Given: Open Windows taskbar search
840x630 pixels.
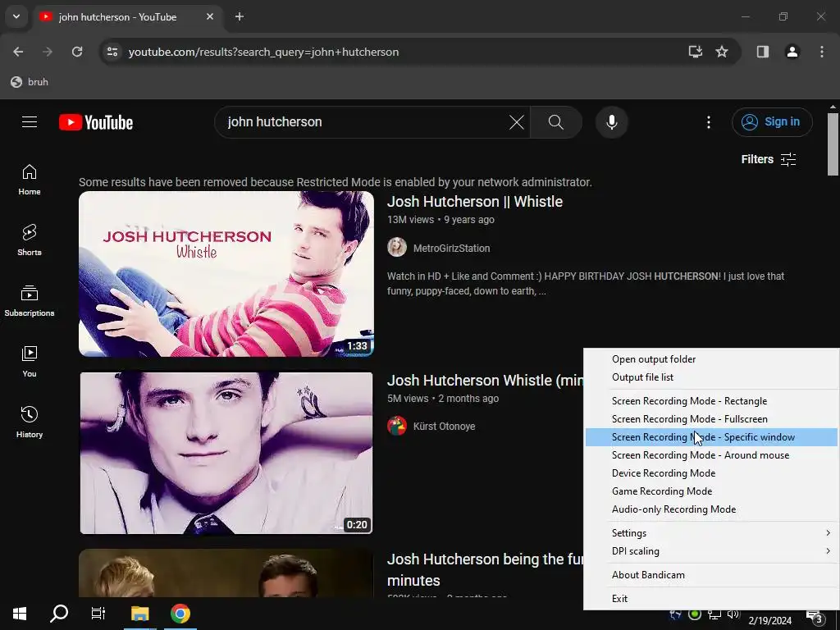Looking at the screenshot, I should (59, 614).
